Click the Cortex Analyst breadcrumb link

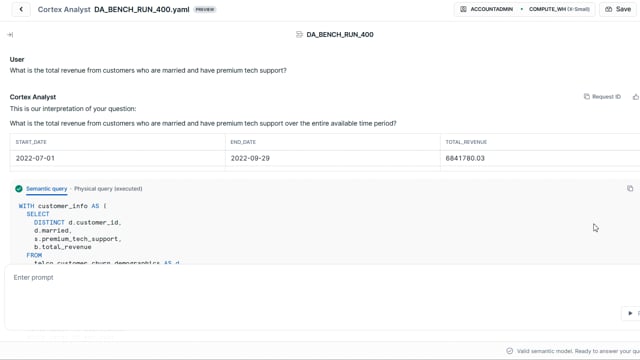pos(64,9)
